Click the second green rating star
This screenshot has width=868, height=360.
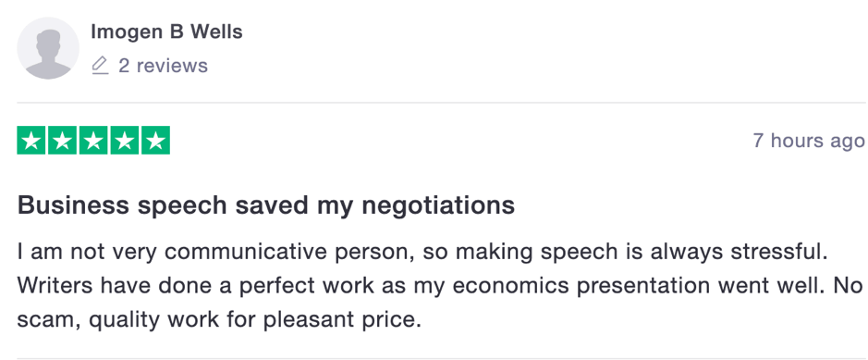coord(63,140)
